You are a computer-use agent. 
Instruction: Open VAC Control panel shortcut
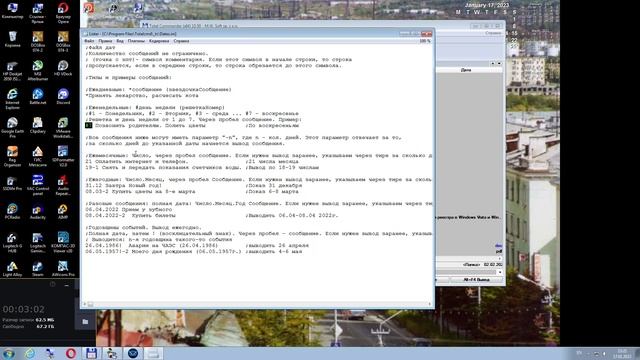coord(38,184)
